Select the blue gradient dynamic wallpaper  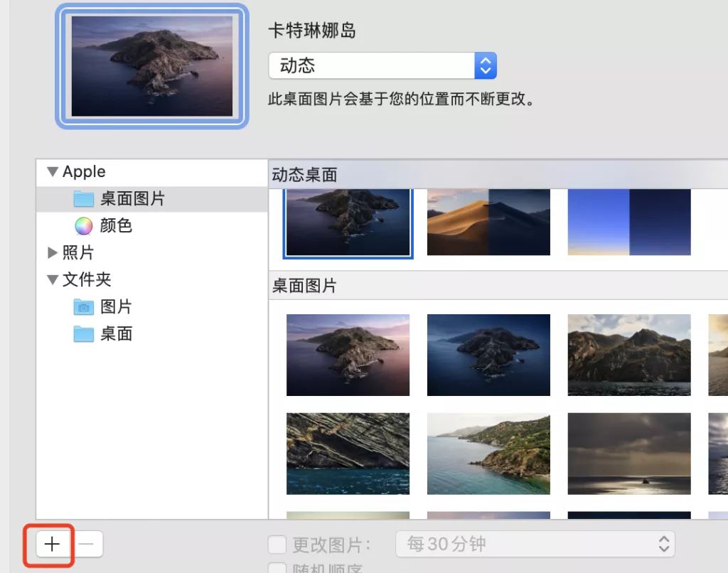point(628,222)
